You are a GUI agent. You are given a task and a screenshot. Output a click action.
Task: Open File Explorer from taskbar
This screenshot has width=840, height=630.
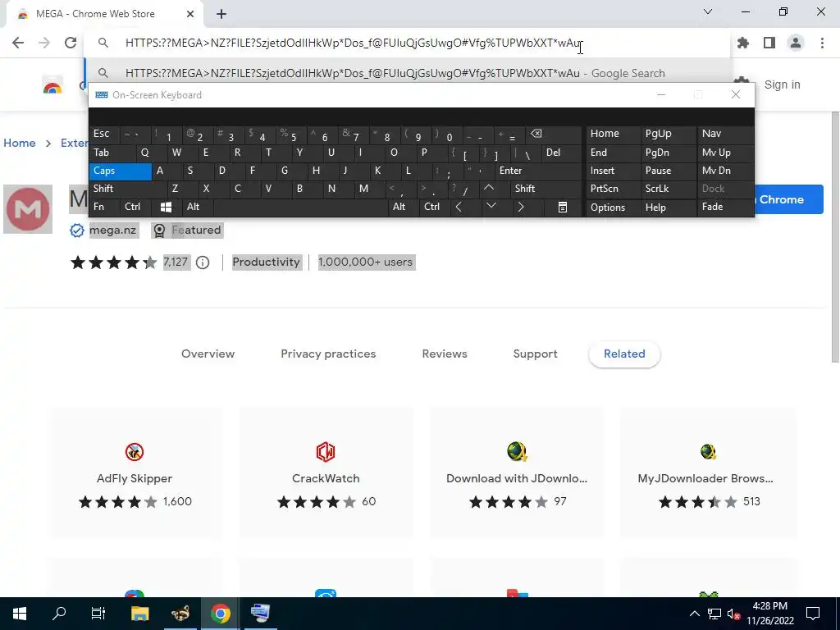point(139,614)
